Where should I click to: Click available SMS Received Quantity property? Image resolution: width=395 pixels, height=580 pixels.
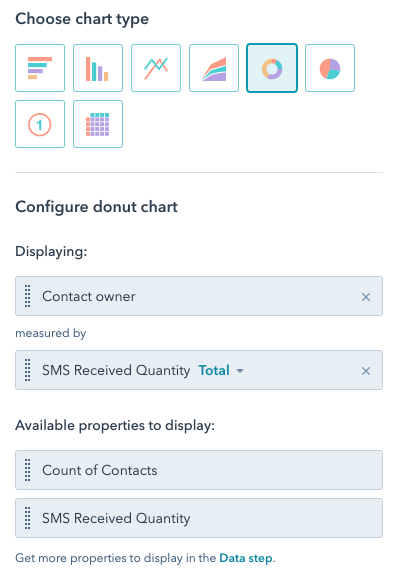199,518
